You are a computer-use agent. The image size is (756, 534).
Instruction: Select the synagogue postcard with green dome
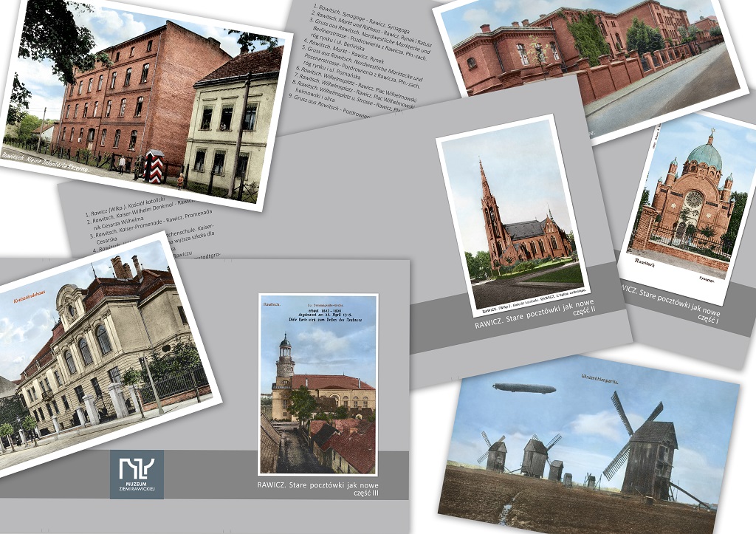[x=687, y=207]
